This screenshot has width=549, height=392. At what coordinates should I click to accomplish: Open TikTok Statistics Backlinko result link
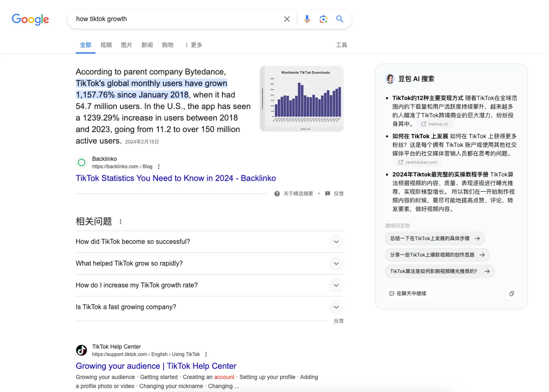(x=176, y=178)
